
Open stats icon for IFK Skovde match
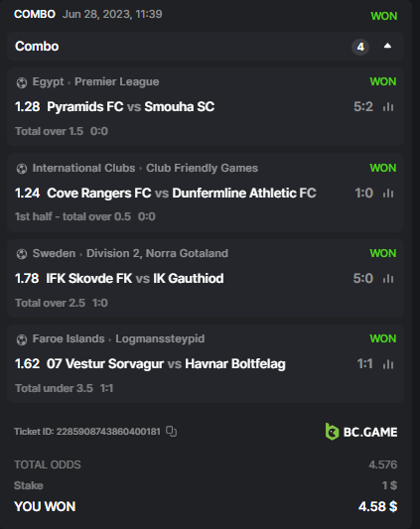click(388, 279)
